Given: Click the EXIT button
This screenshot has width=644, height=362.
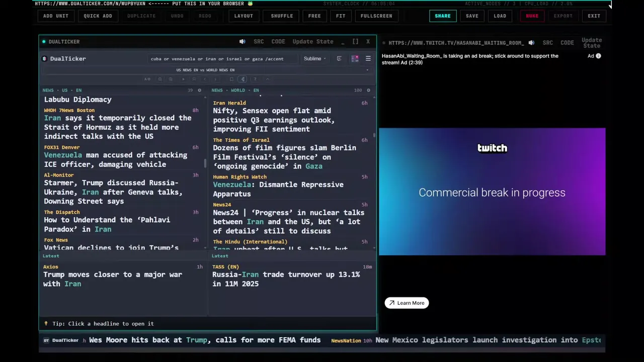Looking at the screenshot, I should coord(594,16).
